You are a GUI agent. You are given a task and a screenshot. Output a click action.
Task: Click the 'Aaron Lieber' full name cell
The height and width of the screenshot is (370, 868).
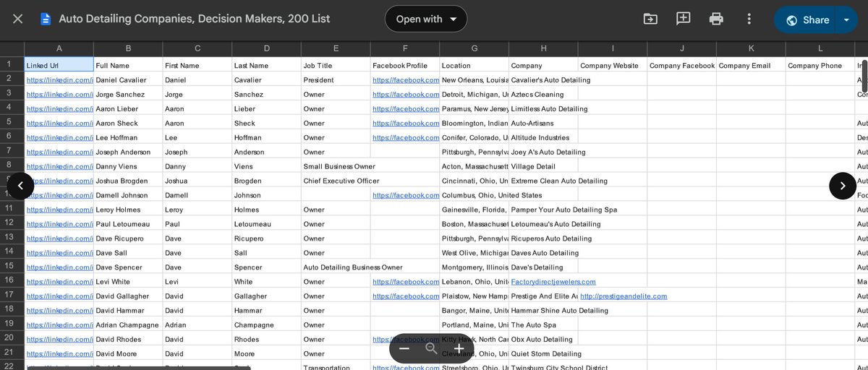[x=128, y=108]
